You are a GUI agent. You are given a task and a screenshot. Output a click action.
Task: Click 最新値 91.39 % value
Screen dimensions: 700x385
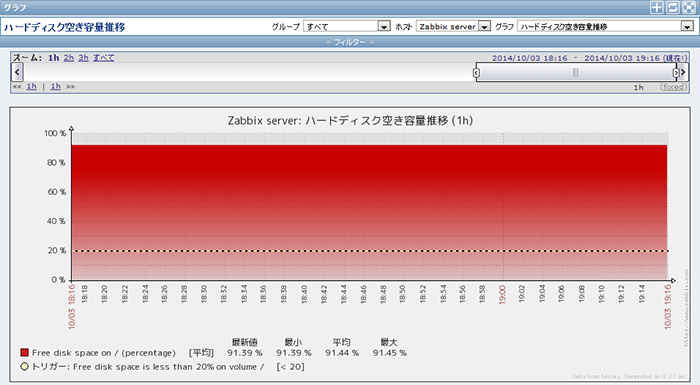(x=244, y=353)
